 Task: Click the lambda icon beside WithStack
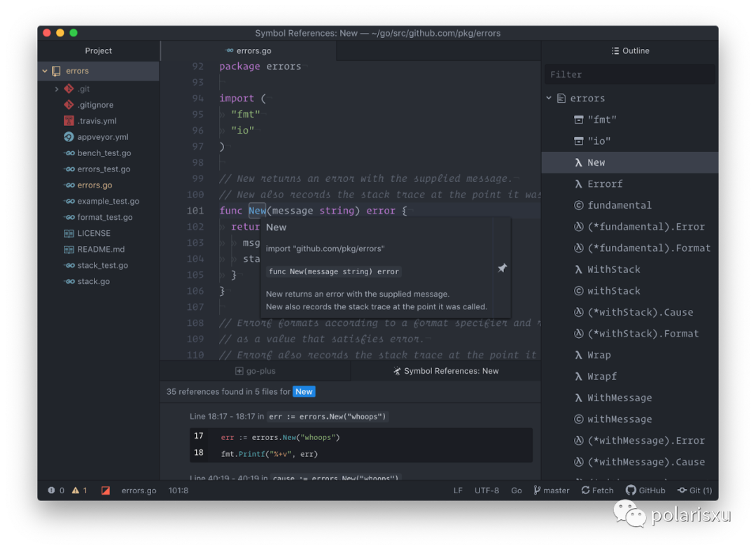pyautogui.click(x=579, y=269)
